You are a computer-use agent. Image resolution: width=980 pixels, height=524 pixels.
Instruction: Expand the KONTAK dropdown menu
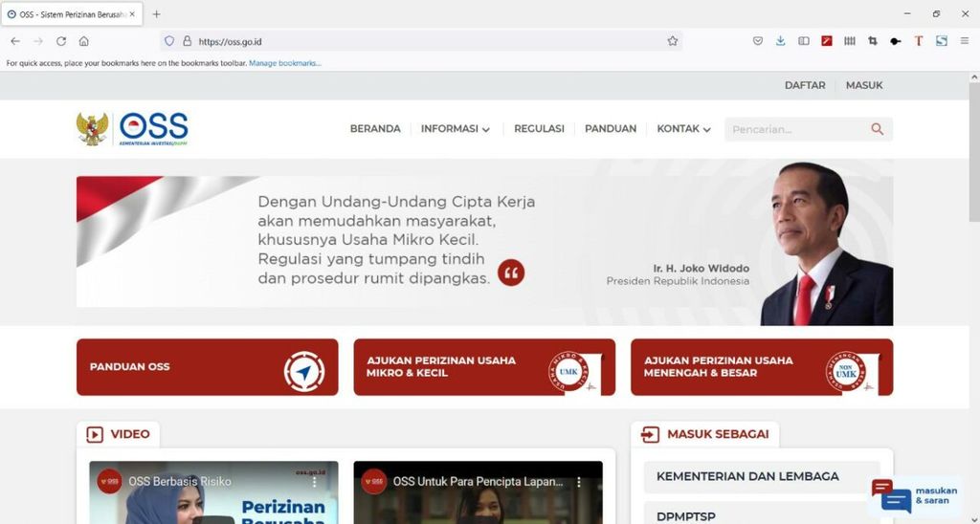pyautogui.click(x=683, y=129)
